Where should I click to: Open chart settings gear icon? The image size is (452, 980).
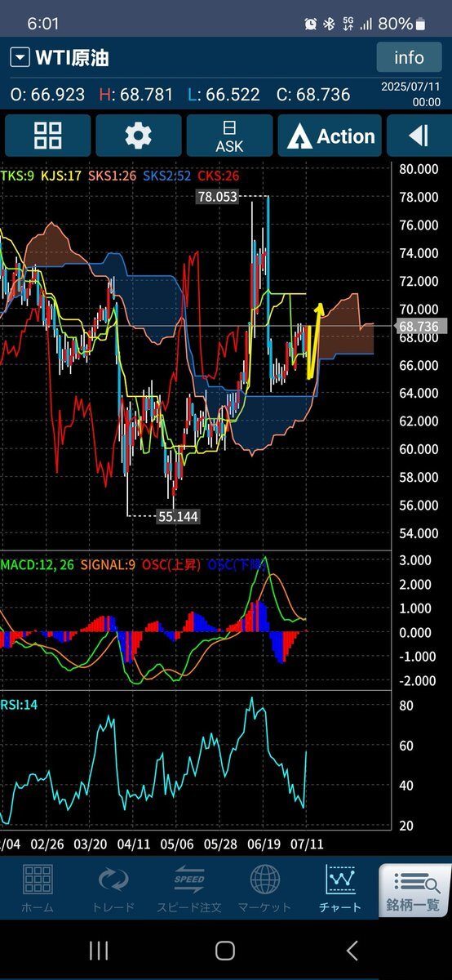(138, 136)
